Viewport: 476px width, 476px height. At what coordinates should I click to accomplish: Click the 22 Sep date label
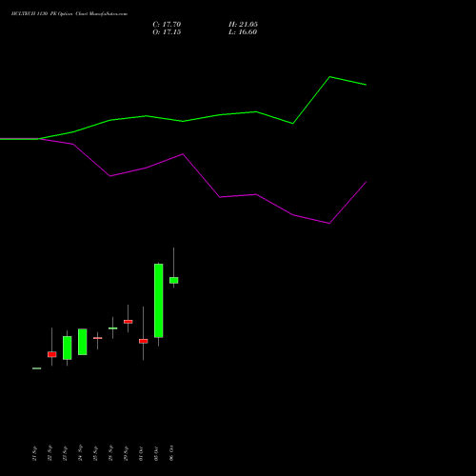tap(50, 453)
